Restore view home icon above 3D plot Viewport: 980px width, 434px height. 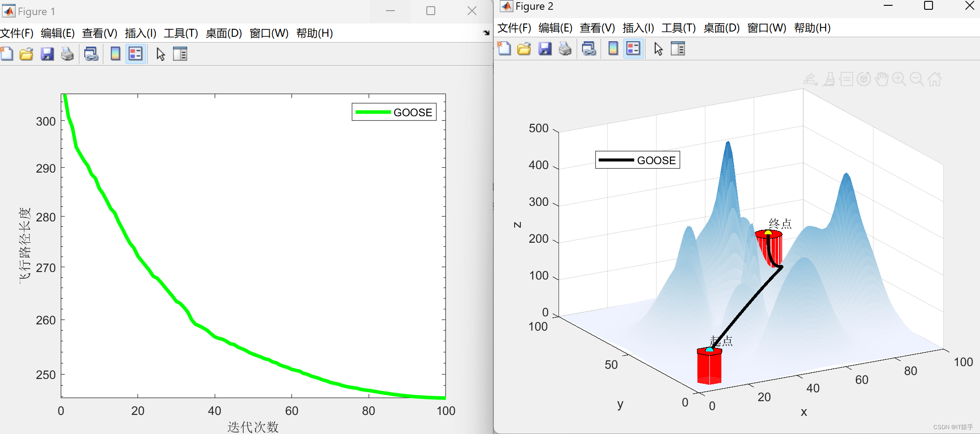pyautogui.click(x=935, y=79)
